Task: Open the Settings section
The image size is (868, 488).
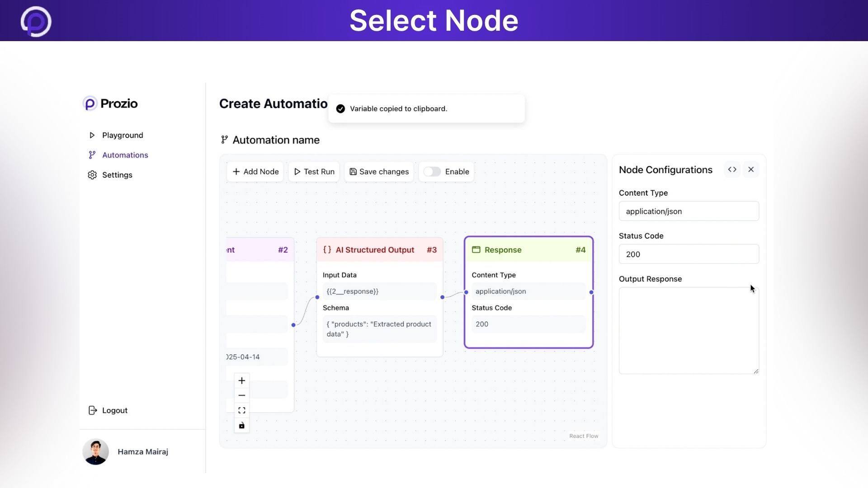Action: point(117,175)
